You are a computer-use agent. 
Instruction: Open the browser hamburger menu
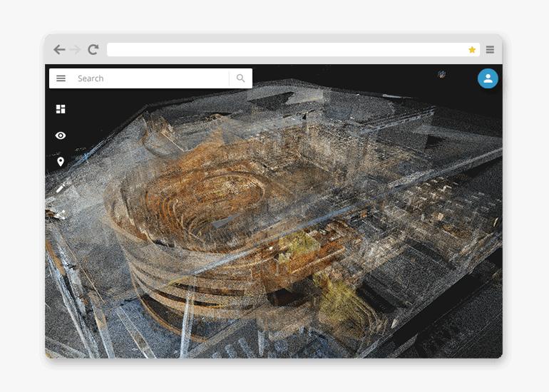[x=491, y=50]
